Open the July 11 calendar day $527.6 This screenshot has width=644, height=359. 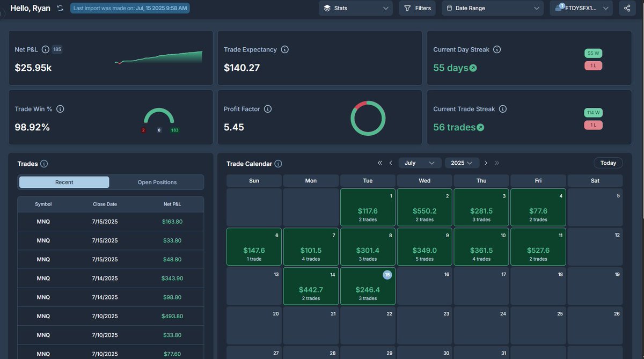(x=538, y=247)
